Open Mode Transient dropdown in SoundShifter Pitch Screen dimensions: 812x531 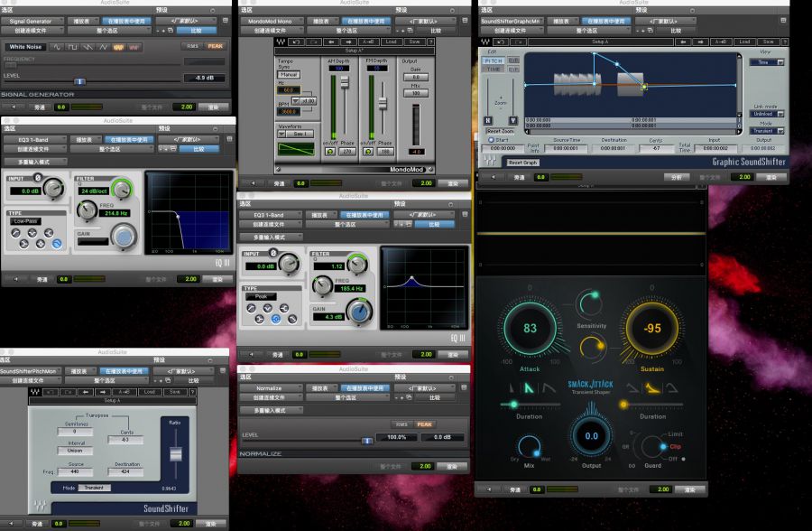point(94,488)
